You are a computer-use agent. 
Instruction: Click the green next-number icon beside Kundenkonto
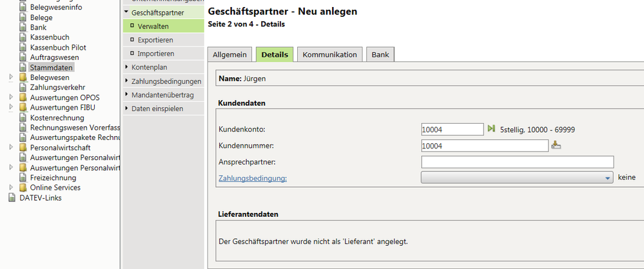click(491, 129)
